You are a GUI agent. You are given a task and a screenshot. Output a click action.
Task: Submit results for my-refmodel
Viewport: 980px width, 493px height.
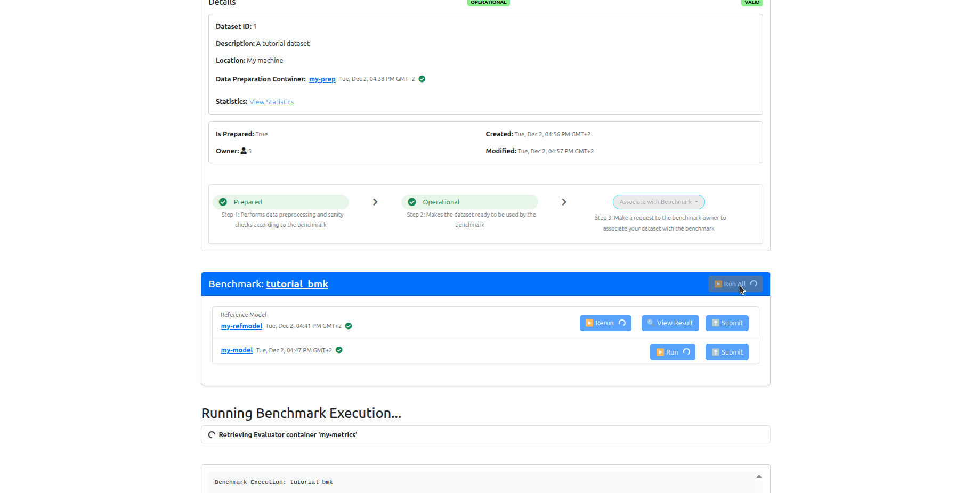727,323
